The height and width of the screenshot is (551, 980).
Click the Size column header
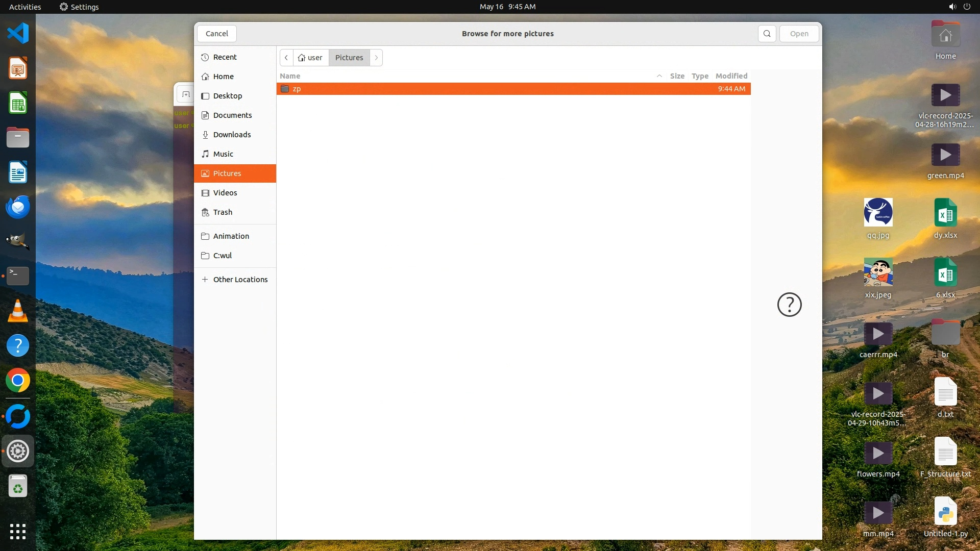click(677, 76)
